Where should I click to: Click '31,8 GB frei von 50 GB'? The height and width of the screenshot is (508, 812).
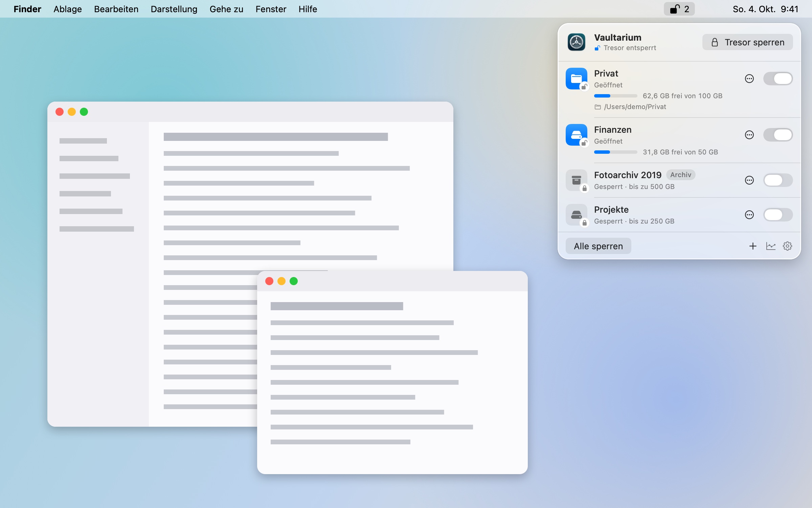(680, 152)
